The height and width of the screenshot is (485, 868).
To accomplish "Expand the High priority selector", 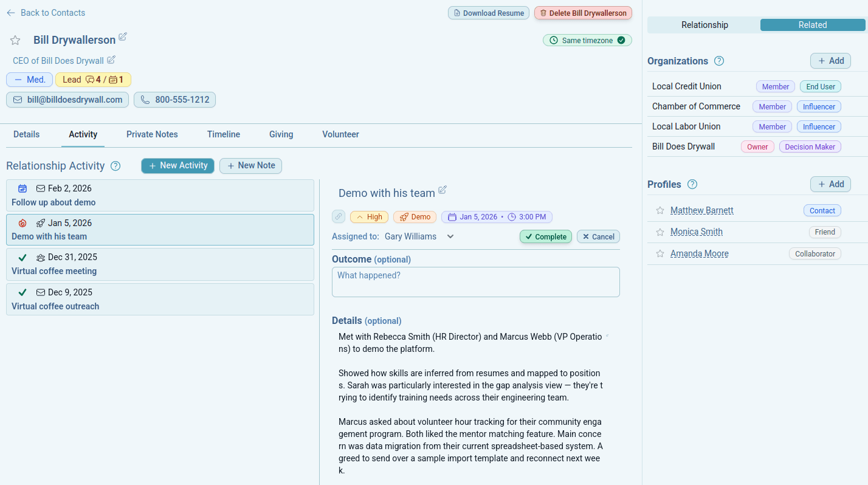I will tap(369, 216).
